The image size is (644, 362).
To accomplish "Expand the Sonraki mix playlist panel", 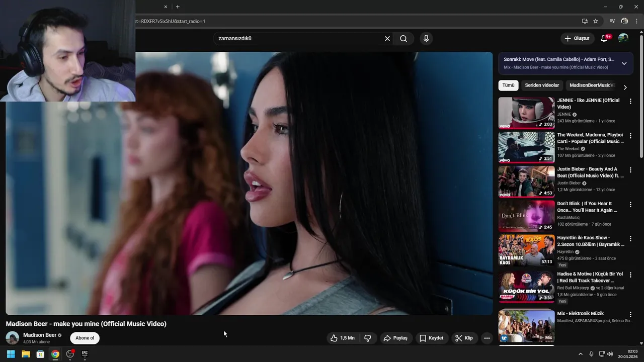I will 624,63.
